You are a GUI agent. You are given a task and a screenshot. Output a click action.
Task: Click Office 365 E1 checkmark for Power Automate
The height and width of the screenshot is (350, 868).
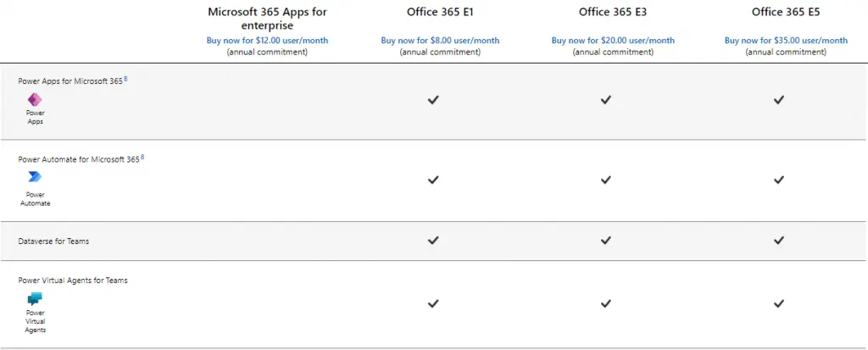433,180
